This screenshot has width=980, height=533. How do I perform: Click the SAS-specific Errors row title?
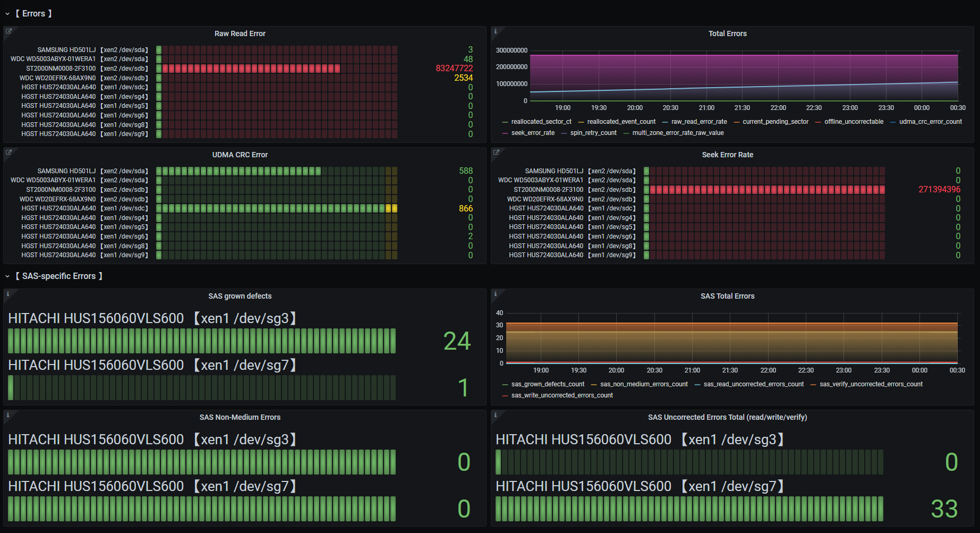point(59,276)
